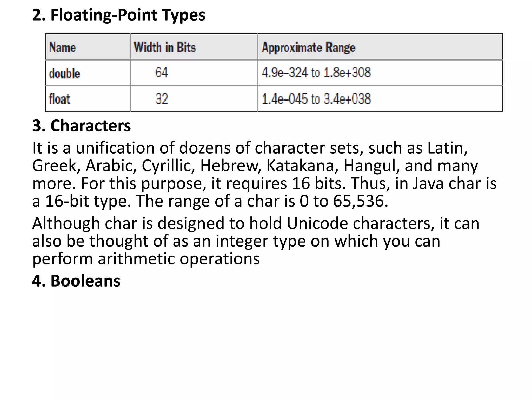
Task: Click the phrase 'arithmetic operations'
Action: (179, 259)
